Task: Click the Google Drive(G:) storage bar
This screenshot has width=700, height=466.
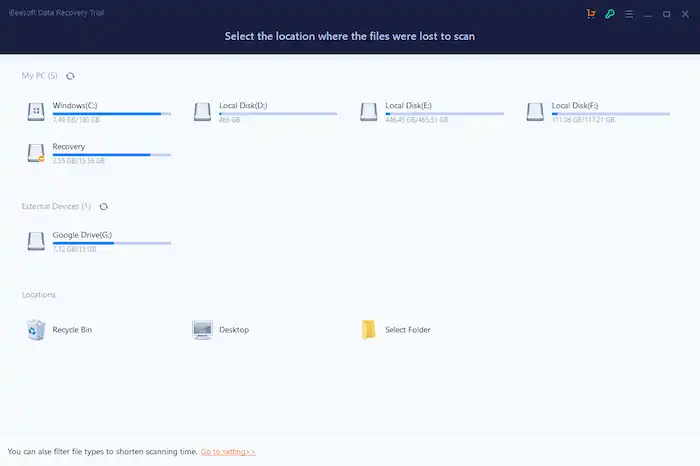Action: click(x=111, y=243)
